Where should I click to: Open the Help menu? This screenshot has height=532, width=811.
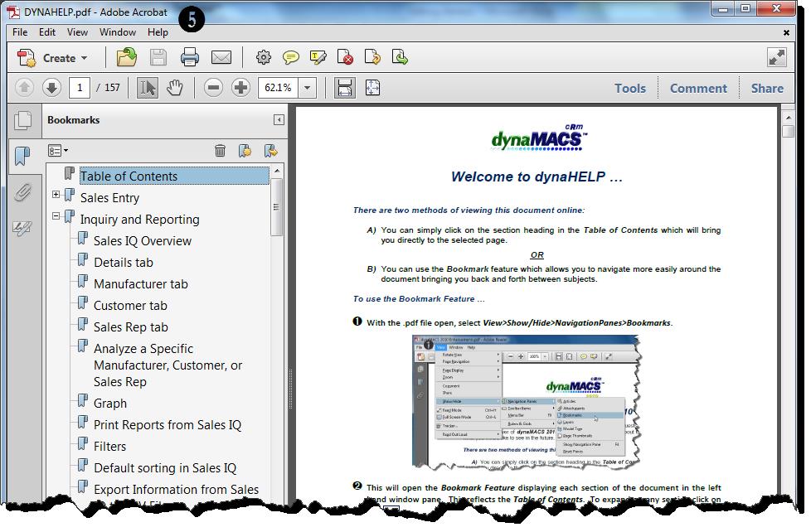pyautogui.click(x=158, y=32)
